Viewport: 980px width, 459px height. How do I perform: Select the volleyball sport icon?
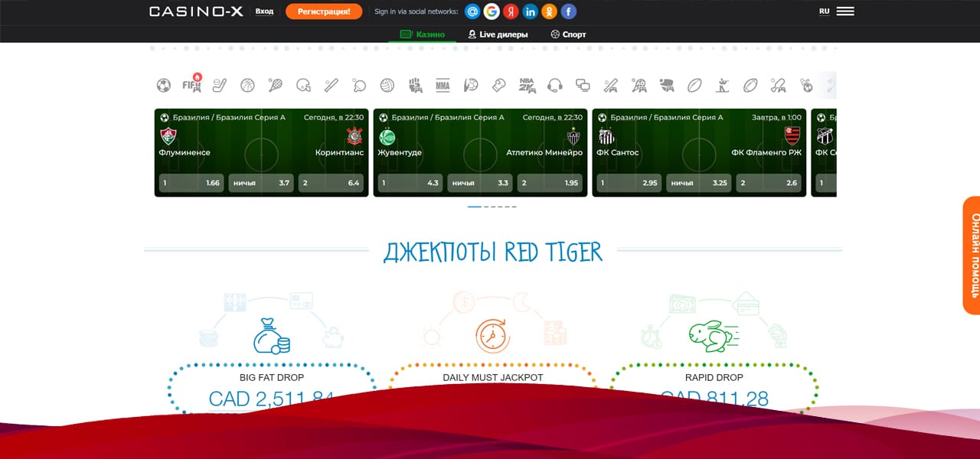coord(387,85)
